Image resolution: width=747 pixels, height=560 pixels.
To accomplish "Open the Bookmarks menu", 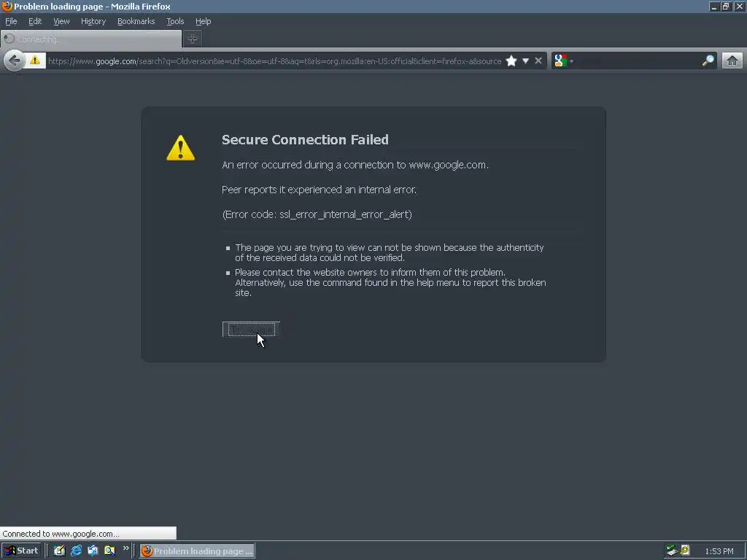I will [x=136, y=21].
